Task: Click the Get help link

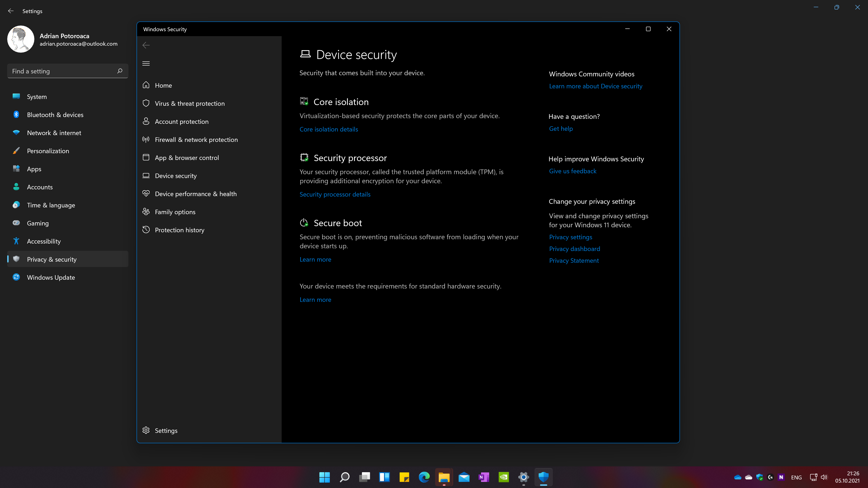Action: 561,129
